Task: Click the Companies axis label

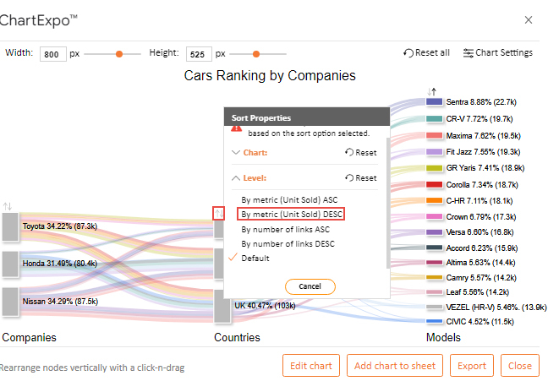Action: (29, 338)
